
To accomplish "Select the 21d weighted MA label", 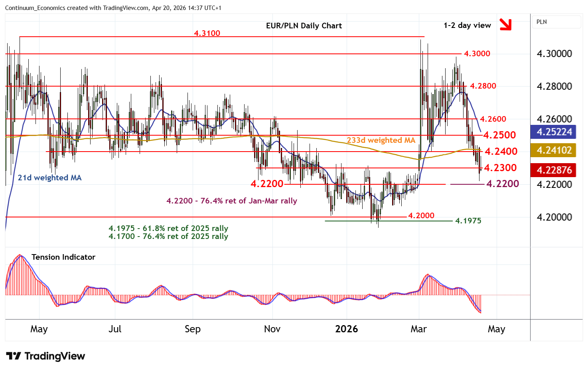I will [x=49, y=178].
